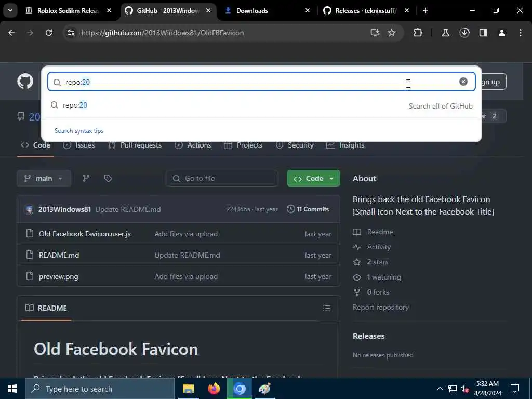Image resolution: width=532 pixels, height=399 pixels.
Task: Open a new browser tab
Action: pyautogui.click(x=425, y=10)
